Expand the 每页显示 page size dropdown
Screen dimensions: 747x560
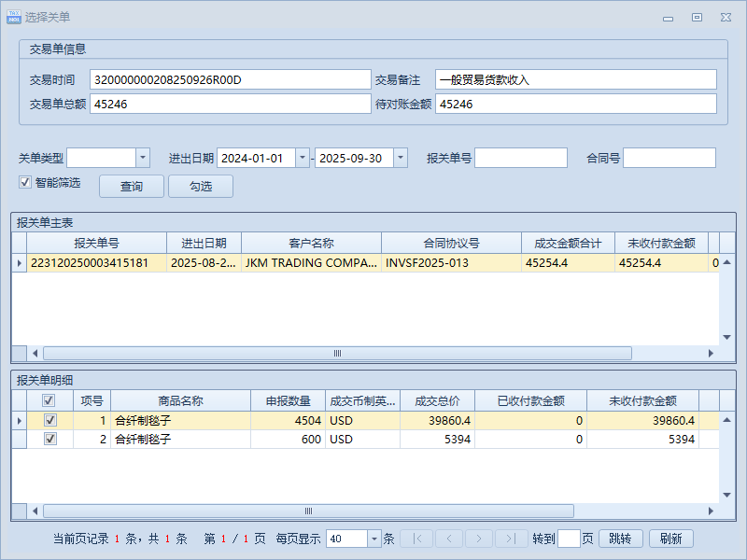tap(374, 539)
